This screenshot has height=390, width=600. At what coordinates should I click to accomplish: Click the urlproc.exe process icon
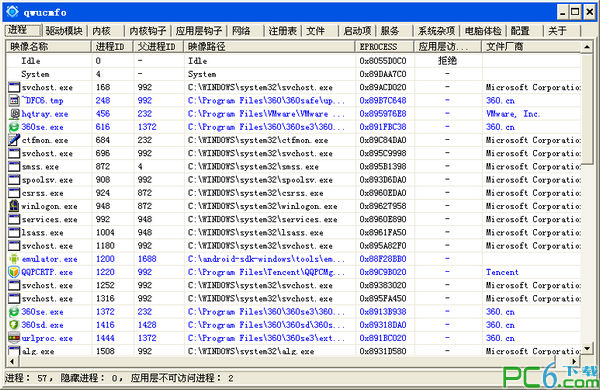[14, 338]
